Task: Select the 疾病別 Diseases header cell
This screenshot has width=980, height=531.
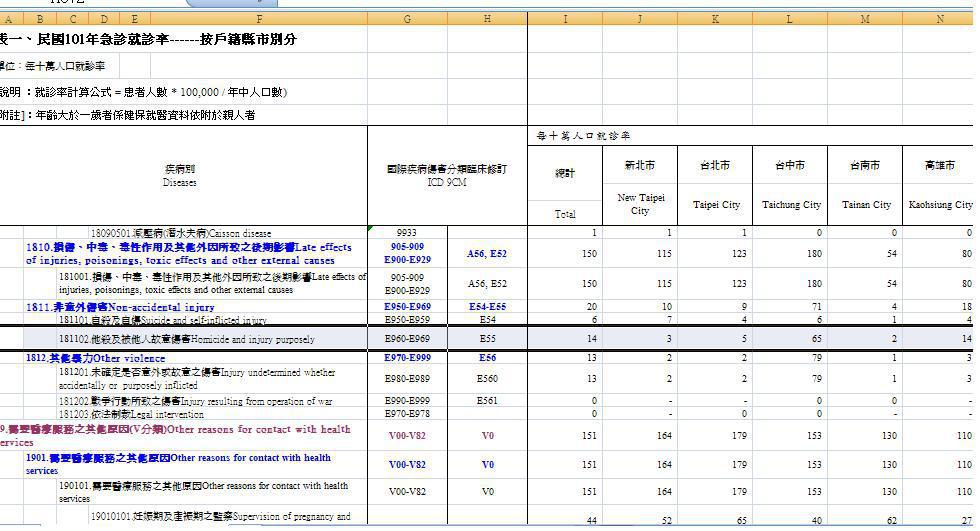Action: [180, 176]
